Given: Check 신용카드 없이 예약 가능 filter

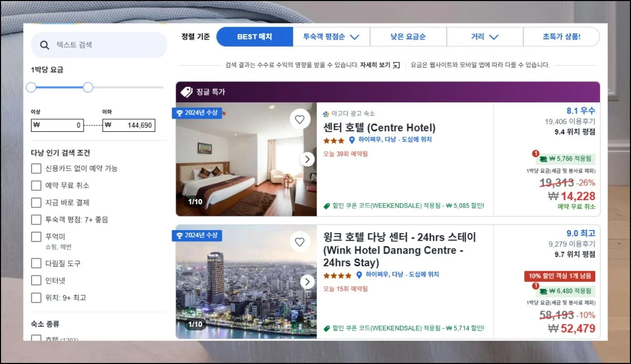Looking at the screenshot, I should [x=36, y=169].
